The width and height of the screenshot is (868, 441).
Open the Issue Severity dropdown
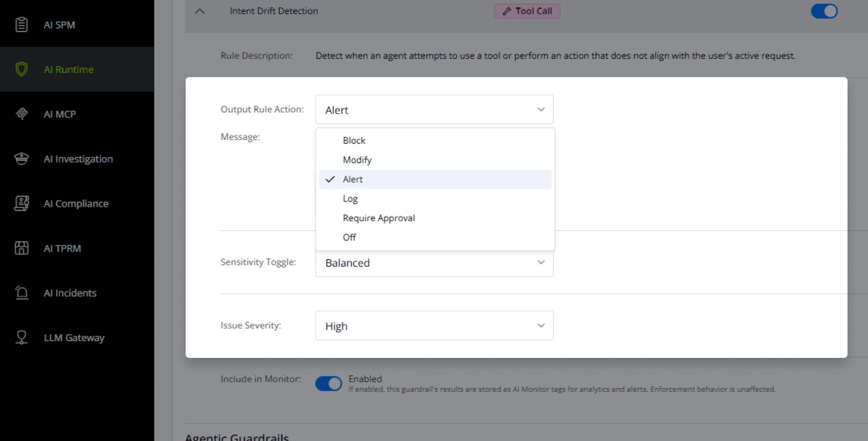[434, 326]
